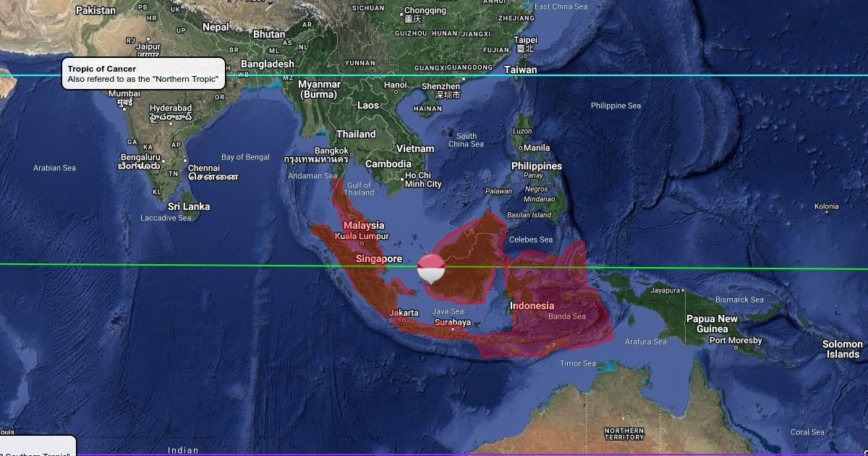Select the Tropic of Cancer tooltip box

click(142, 74)
